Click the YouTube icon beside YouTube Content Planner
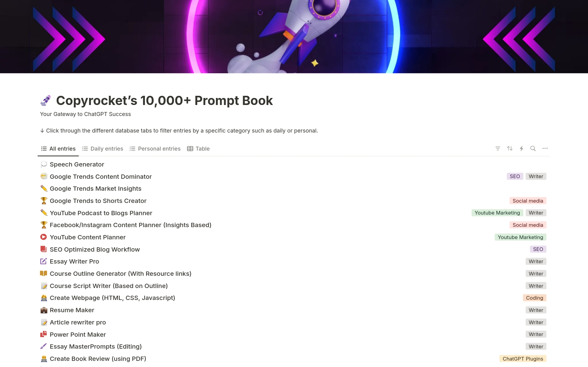The image size is (588, 367). point(43,237)
